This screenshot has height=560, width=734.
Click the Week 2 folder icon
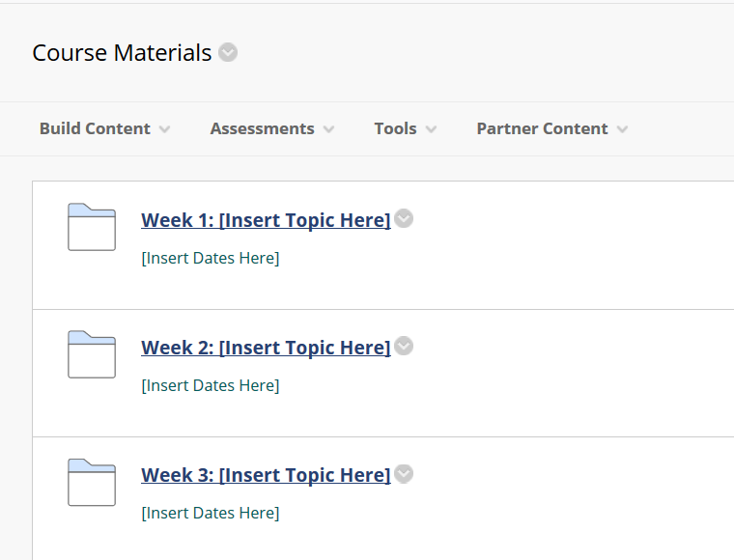[x=92, y=354]
